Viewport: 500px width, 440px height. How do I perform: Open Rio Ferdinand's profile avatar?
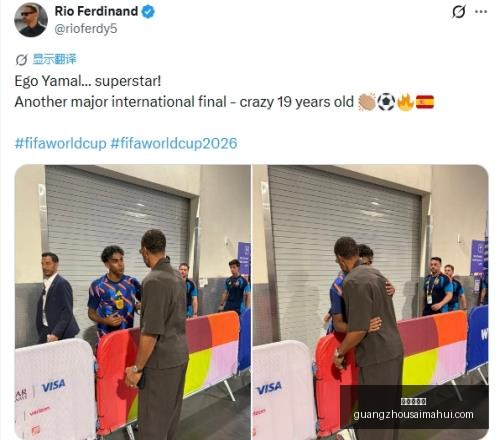(31, 20)
